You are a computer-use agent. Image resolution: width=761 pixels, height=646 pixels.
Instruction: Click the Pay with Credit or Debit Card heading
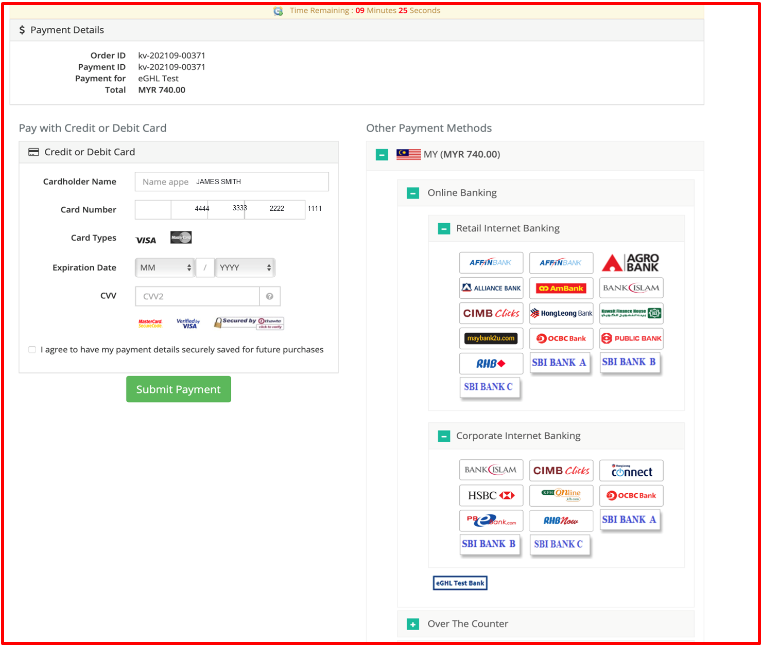click(93, 128)
